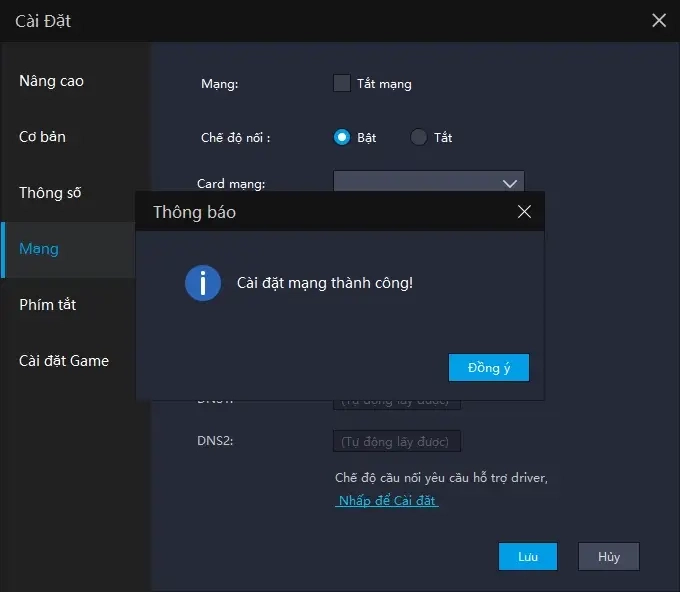Select the Mạng sidebar tab
Viewport: 680px width, 592px height.
tap(39, 249)
